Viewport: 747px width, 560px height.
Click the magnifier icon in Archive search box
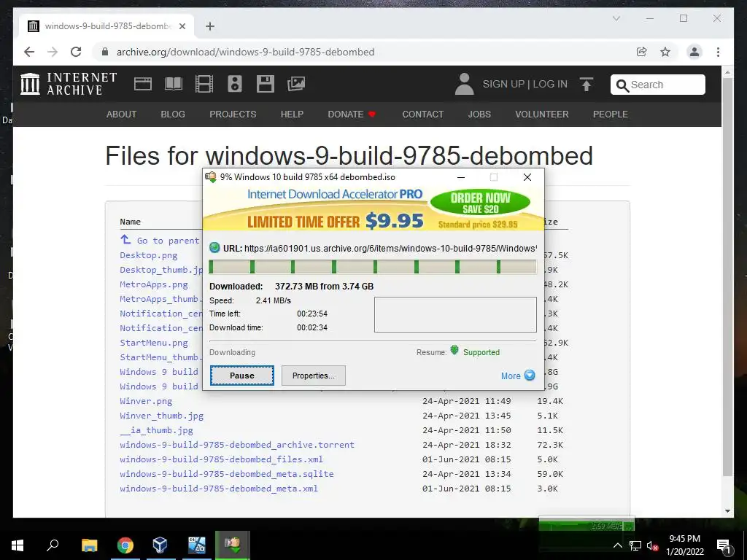coord(622,85)
